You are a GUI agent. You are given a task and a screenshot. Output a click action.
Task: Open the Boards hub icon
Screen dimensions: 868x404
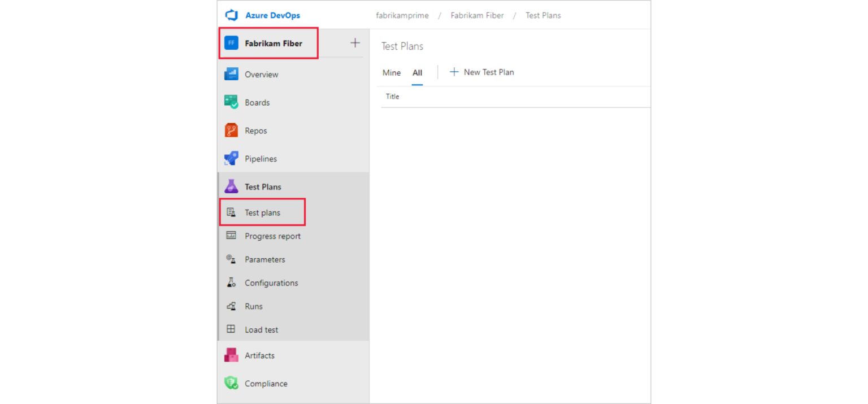click(x=231, y=102)
